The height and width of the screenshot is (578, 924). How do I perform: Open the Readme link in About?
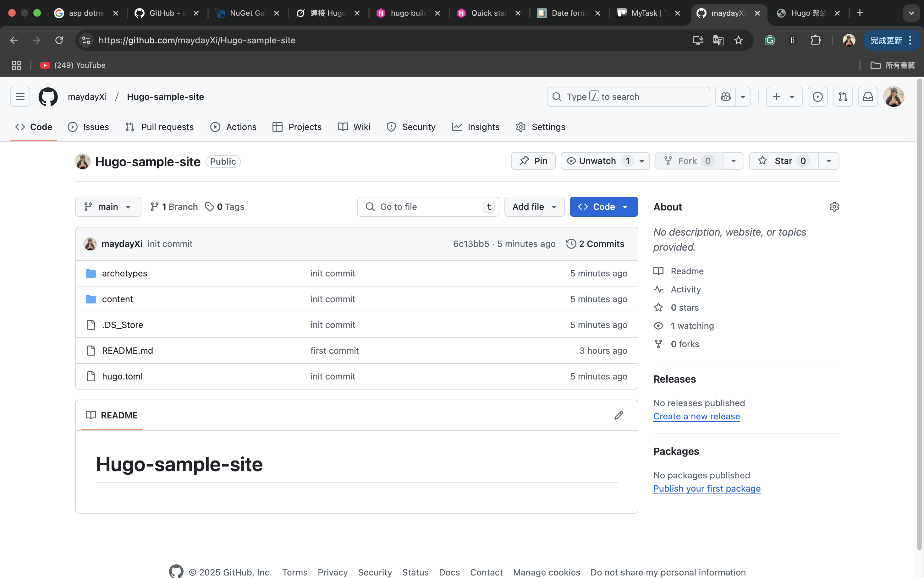click(x=679, y=271)
